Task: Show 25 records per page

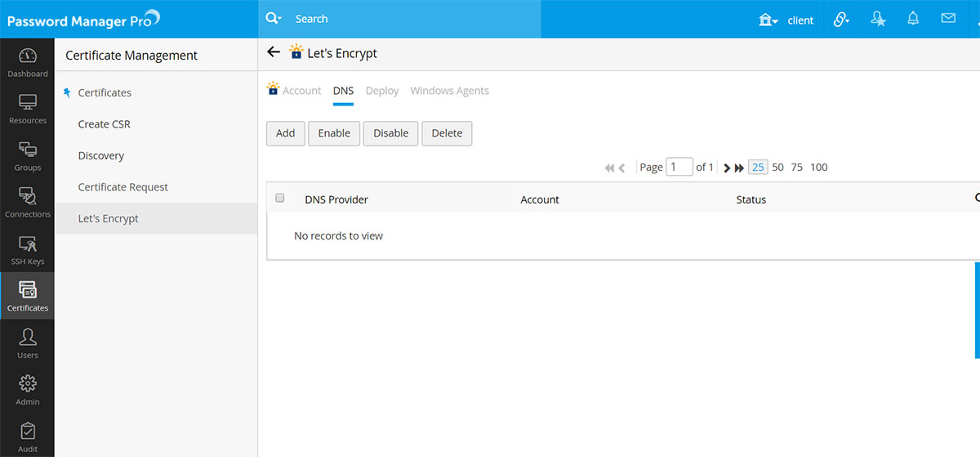Action: coord(758,167)
